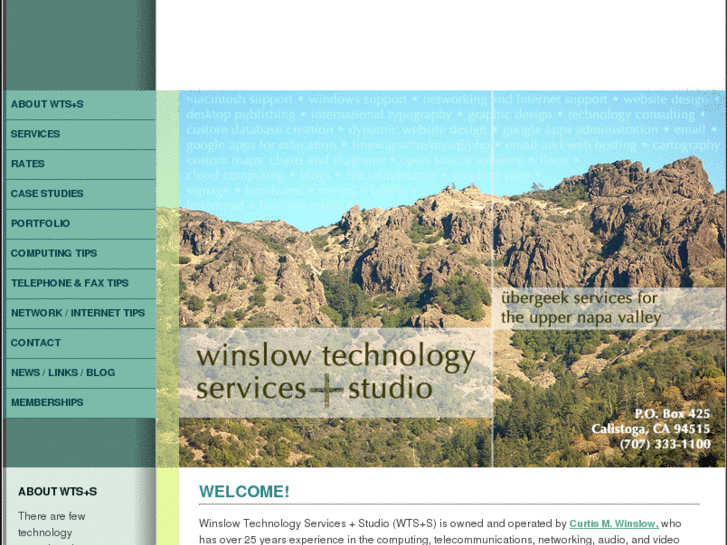The height and width of the screenshot is (545, 727).
Task: Open the Portfolio section
Action: tap(81, 224)
